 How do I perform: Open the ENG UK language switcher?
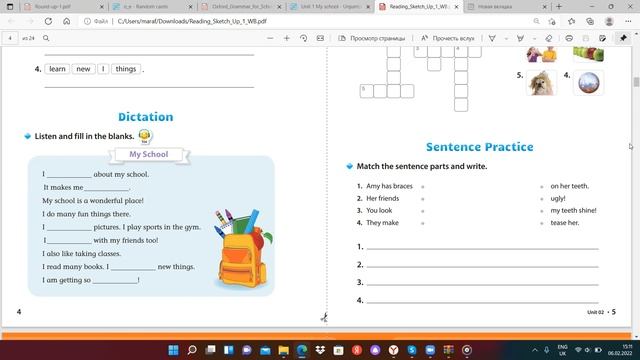(x=562, y=350)
